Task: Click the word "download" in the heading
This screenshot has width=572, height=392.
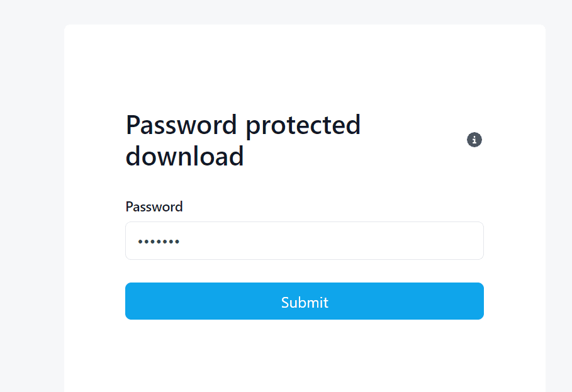Action: [x=184, y=156]
